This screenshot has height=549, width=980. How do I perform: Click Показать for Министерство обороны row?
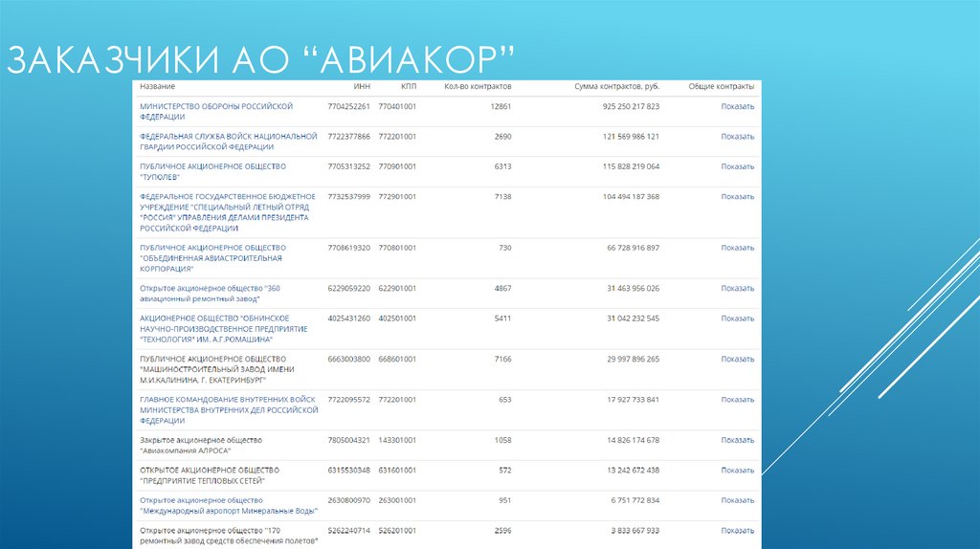point(738,106)
